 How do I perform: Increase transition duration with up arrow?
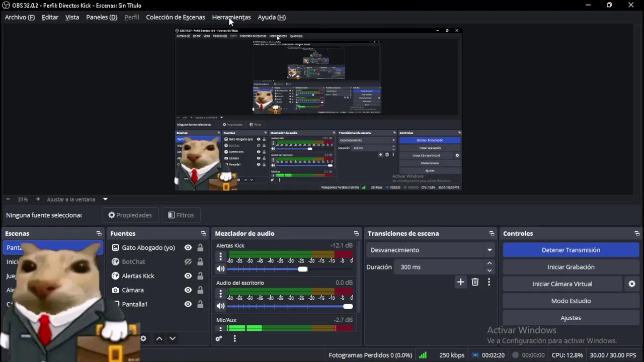pos(489,263)
